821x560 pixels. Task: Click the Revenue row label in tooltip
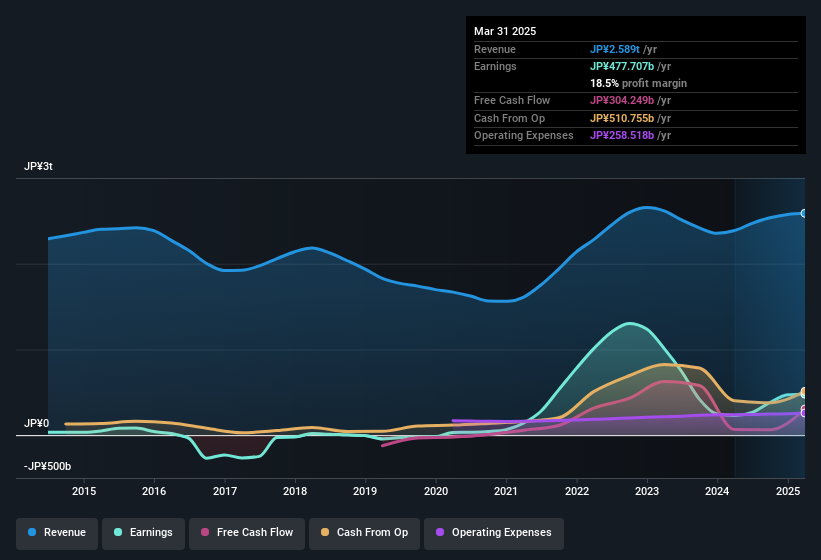(x=495, y=49)
